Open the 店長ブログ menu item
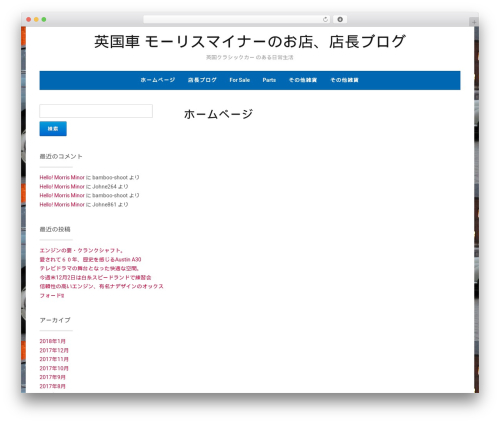This screenshot has height=423, width=500. tap(202, 80)
